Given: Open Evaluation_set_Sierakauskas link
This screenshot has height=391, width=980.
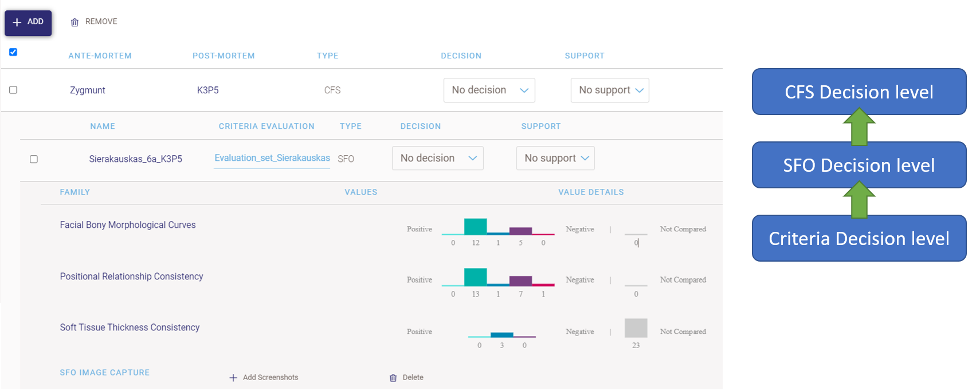Looking at the screenshot, I should click(x=272, y=158).
